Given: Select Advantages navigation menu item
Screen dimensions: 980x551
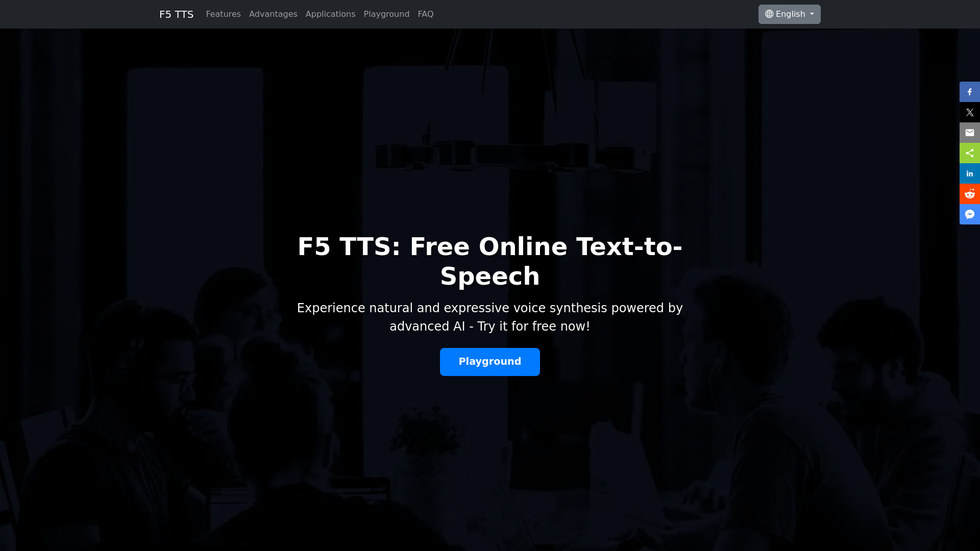Looking at the screenshot, I should 273,14.
